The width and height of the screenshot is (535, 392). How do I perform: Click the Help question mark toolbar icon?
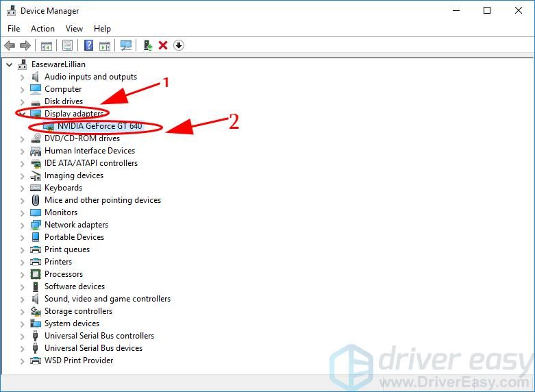pos(88,46)
